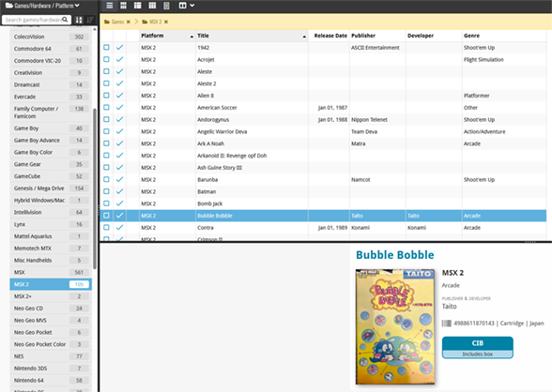Tick the Aleste 2 row checkbox
This screenshot has width=552, height=392.
coord(106,83)
